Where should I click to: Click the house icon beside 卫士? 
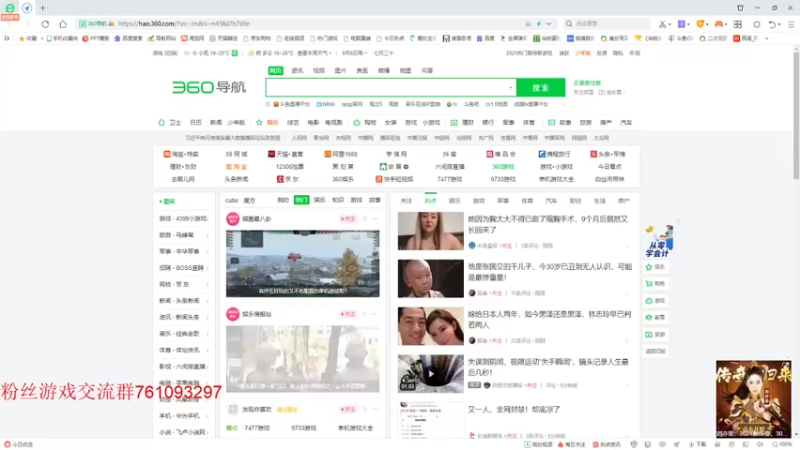point(161,122)
